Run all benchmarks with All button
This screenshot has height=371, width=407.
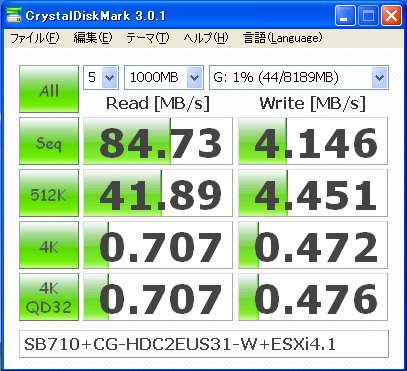[x=49, y=89]
